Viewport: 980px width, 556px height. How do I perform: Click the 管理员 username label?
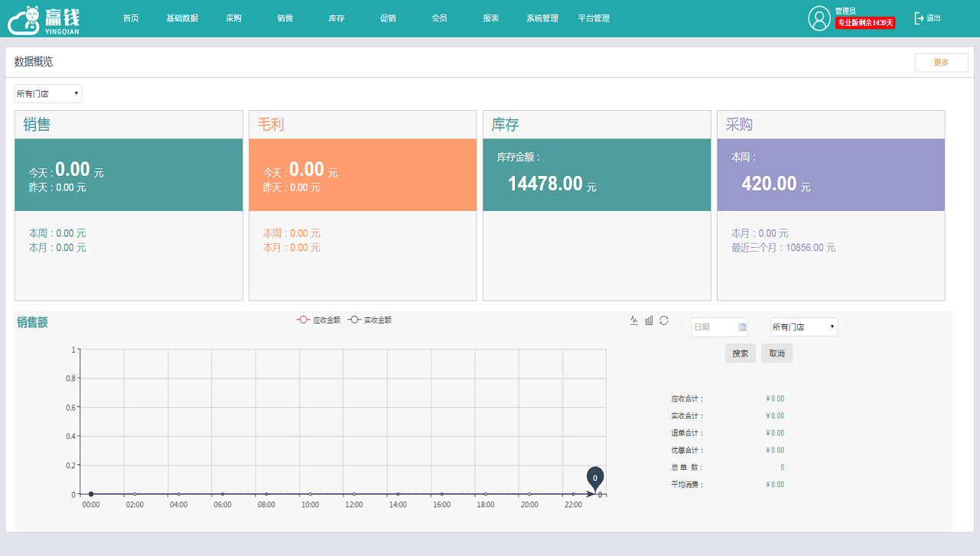pos(845,11)
